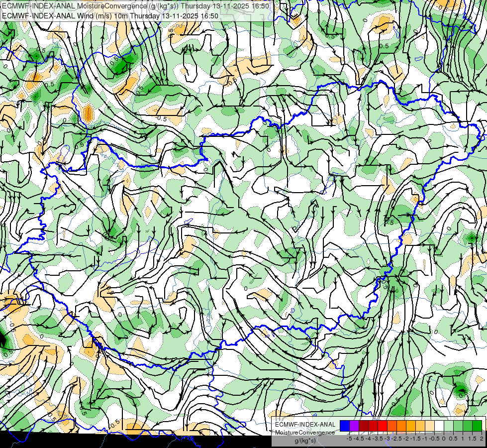Click the -5 tick label on the legend

(349, 439)
